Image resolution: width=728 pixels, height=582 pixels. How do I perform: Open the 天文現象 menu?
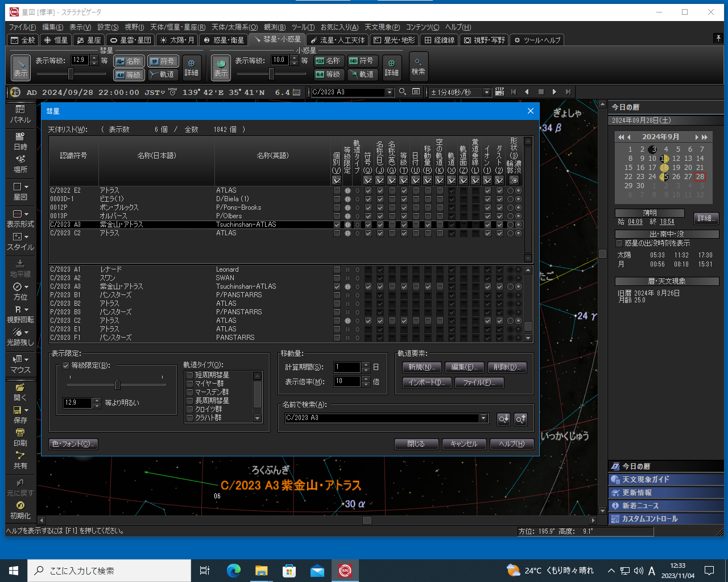[x=382, y=27]
